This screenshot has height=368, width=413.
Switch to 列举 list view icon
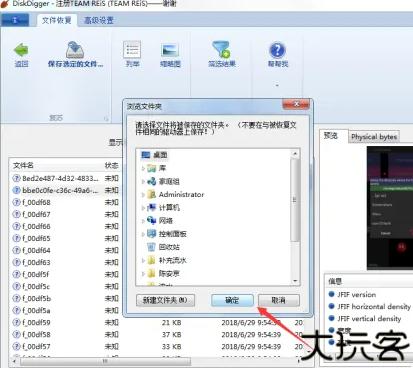132,50
